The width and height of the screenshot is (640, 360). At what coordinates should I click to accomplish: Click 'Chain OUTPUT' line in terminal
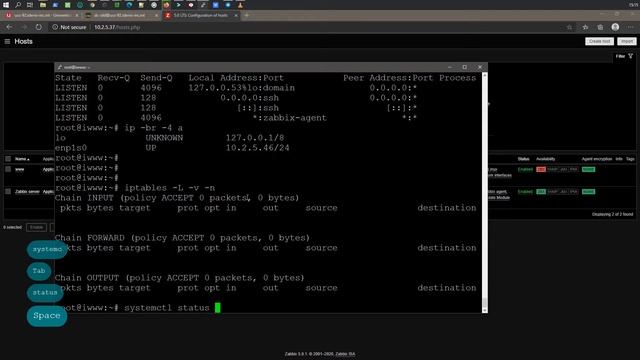click(x=180, y=278)
